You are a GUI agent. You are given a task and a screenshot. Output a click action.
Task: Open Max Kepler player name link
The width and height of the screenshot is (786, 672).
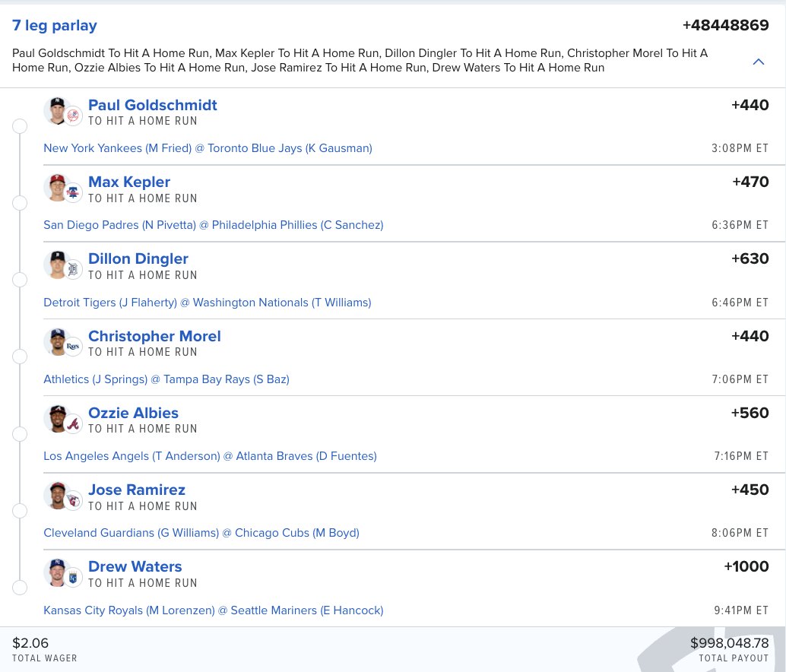pos(129,182)
